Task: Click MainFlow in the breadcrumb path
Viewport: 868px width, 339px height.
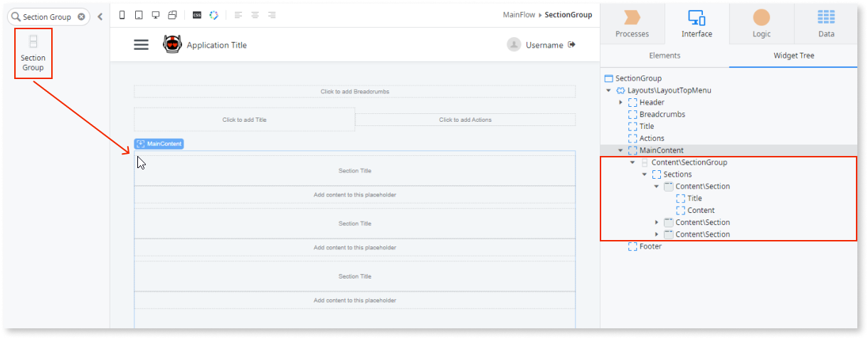Action: pyautogui.click(x=517, y=15)
